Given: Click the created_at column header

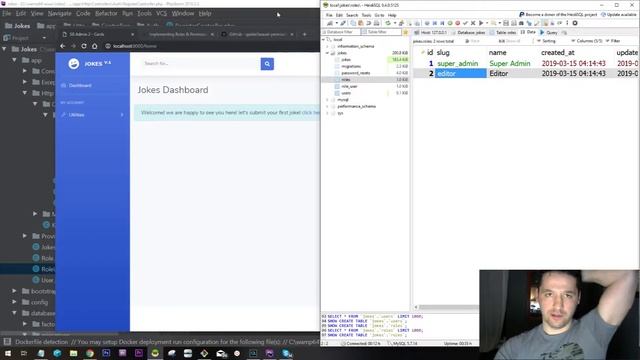Looking at the screenshot, I should click(558, 53).
